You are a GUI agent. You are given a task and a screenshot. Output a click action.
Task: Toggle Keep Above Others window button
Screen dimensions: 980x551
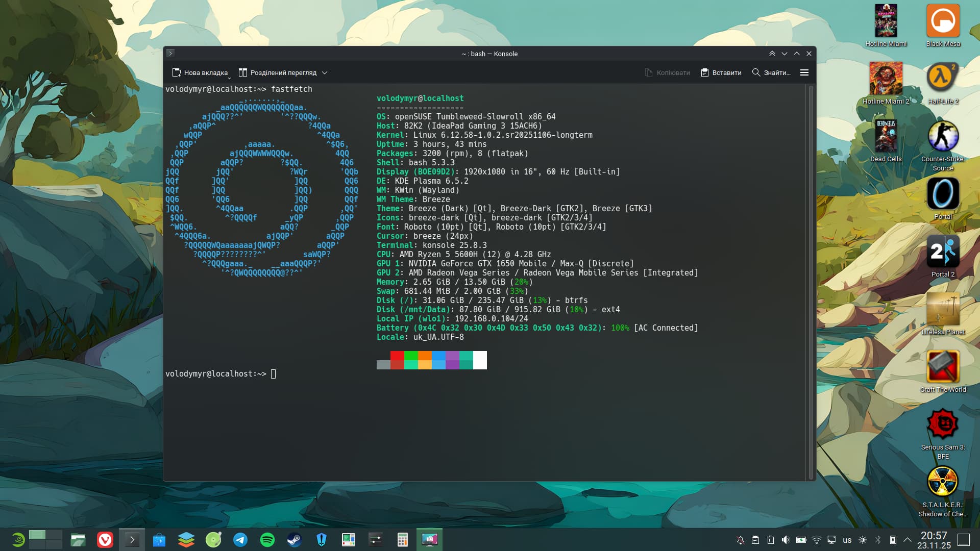tap(772, 54)
